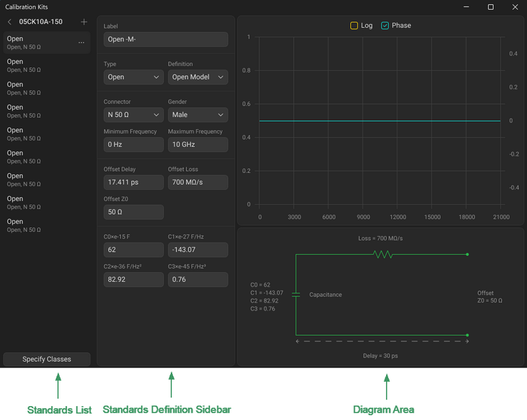Click the Maximum Frequency field
The height and width of the screenshot is (420, 527).
tap(197, 144)
